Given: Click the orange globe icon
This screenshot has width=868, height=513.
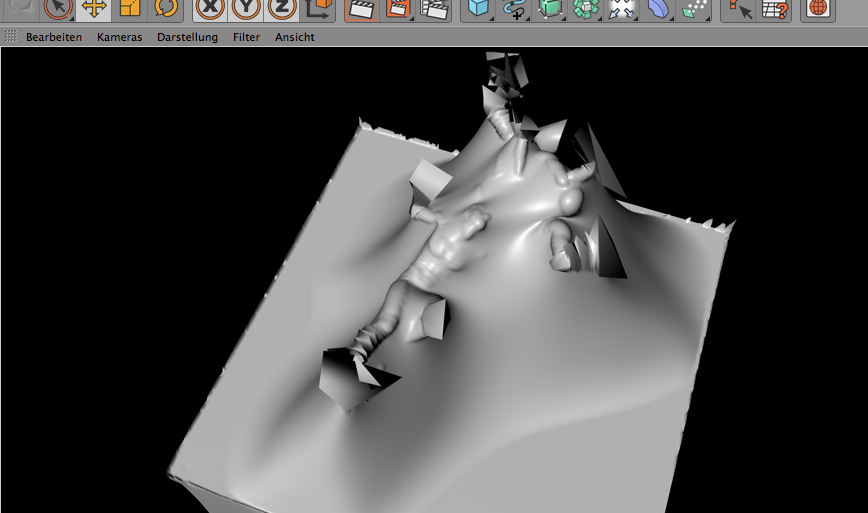Looking at the screenshot, I should coord(818,8).
